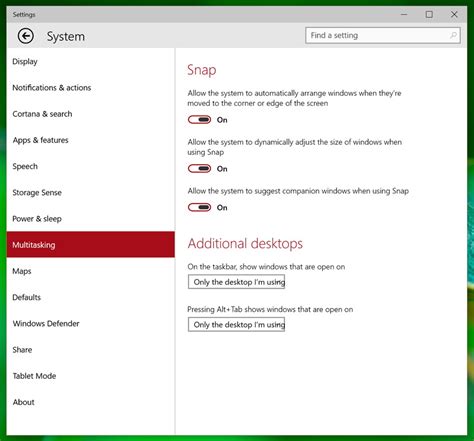
Task: Close the Settings window
Action: pos(454,14)
